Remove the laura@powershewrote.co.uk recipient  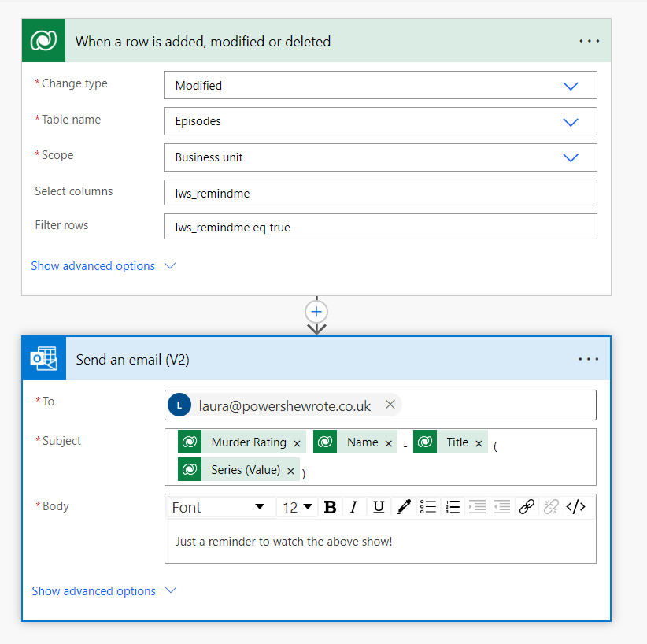pyautogui.click(x=390, y=405)
